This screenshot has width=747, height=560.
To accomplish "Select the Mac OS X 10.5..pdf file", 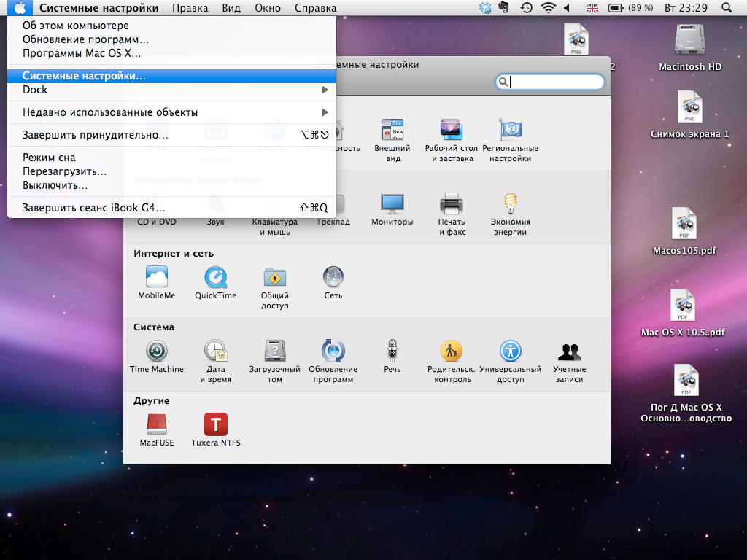I will point(683,314).
